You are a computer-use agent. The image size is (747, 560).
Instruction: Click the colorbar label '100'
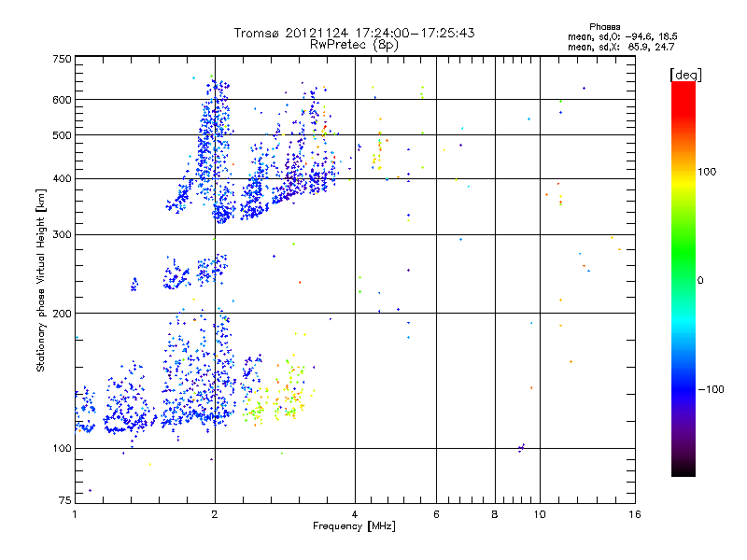coord(707,172)
